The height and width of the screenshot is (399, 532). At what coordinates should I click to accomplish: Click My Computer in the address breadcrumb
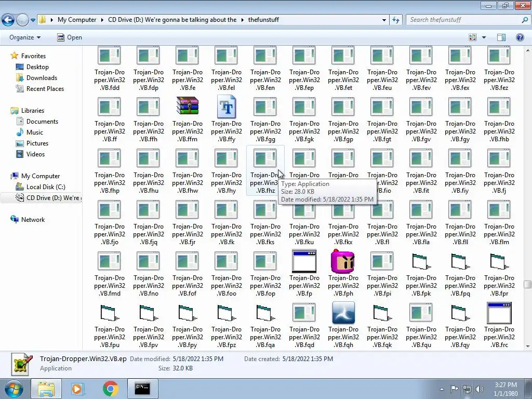tap(77, 20)
